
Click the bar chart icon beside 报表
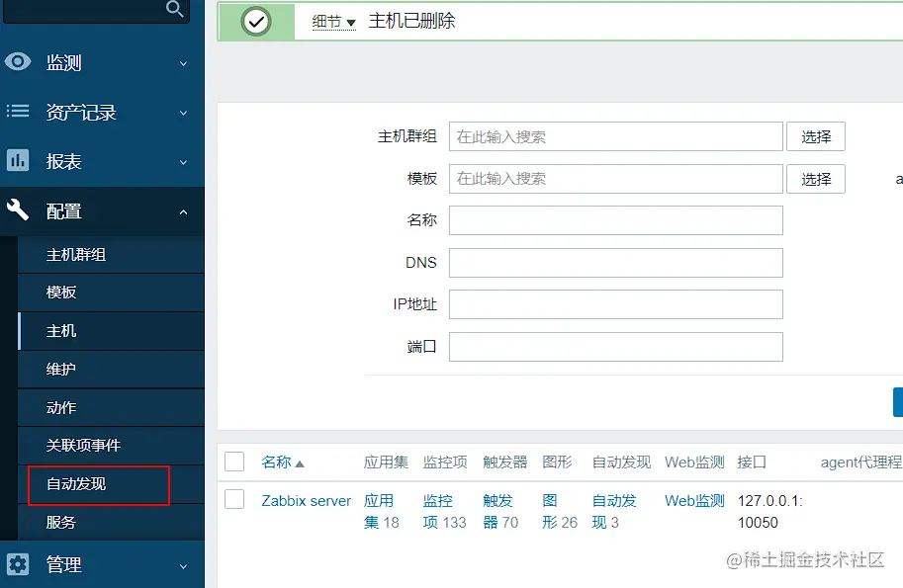(x=18, y=160)
